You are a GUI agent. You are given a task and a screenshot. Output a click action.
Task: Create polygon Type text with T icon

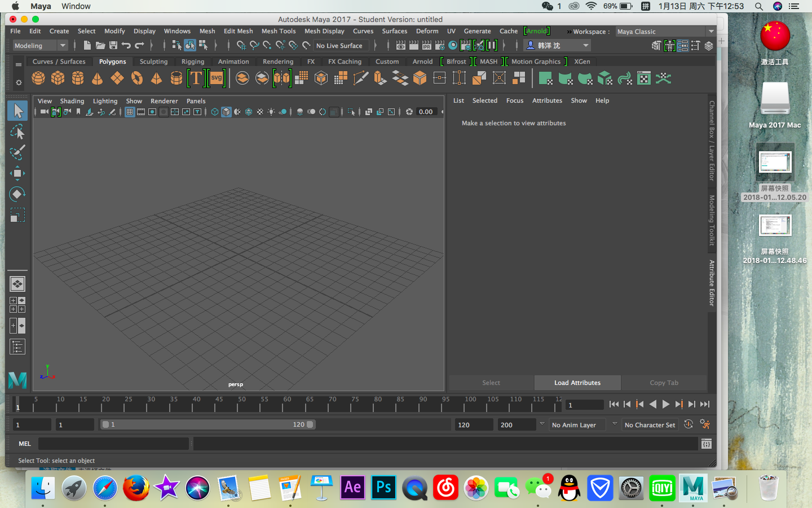pyautogui.click(x=196, y=78)
